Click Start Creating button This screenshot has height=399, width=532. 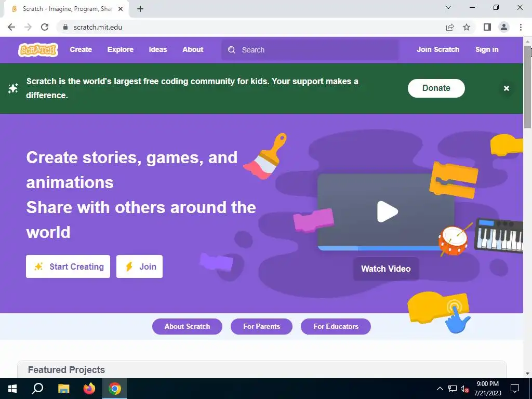pyautogui.click(x=68, y=267)
